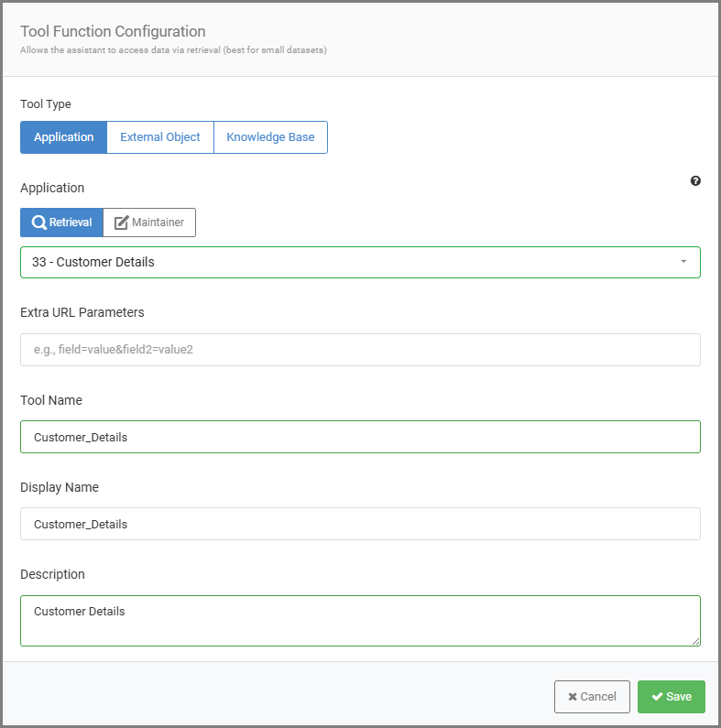Focus the Extra URL Parameters field
The width and height of the screenshot is (721, 728).
tap(360, 350)
